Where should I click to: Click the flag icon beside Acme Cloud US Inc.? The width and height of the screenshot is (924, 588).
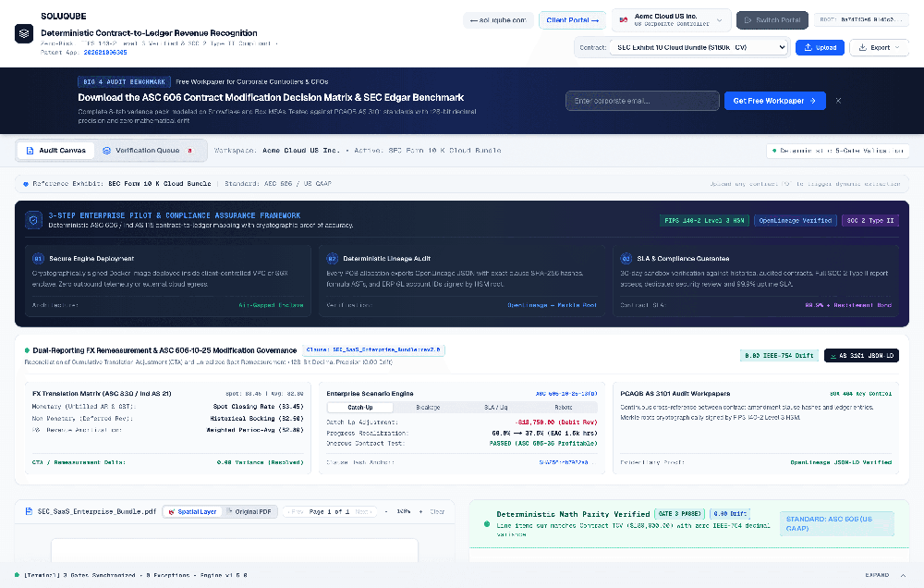(624, 20)
